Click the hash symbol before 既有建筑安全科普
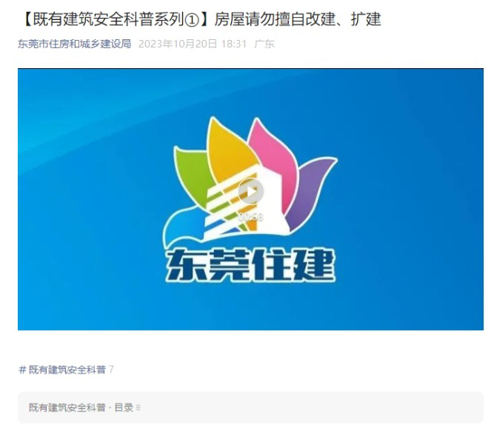497x448 pixels. click(22, 370)
